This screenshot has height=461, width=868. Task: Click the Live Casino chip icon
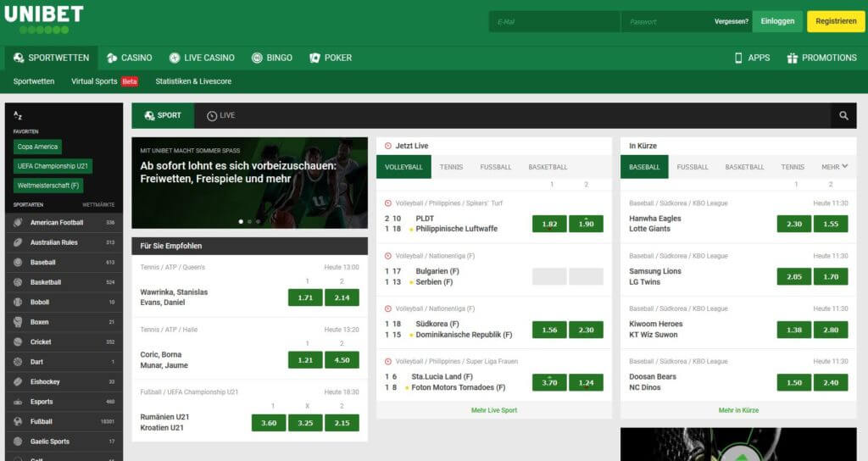pyautogui.click(x=175, y=58)
